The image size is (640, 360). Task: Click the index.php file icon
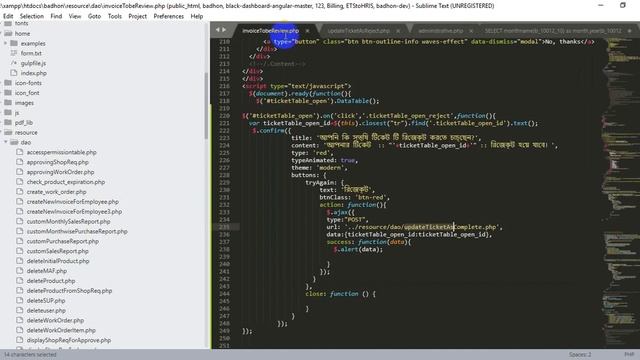(14, 73)
